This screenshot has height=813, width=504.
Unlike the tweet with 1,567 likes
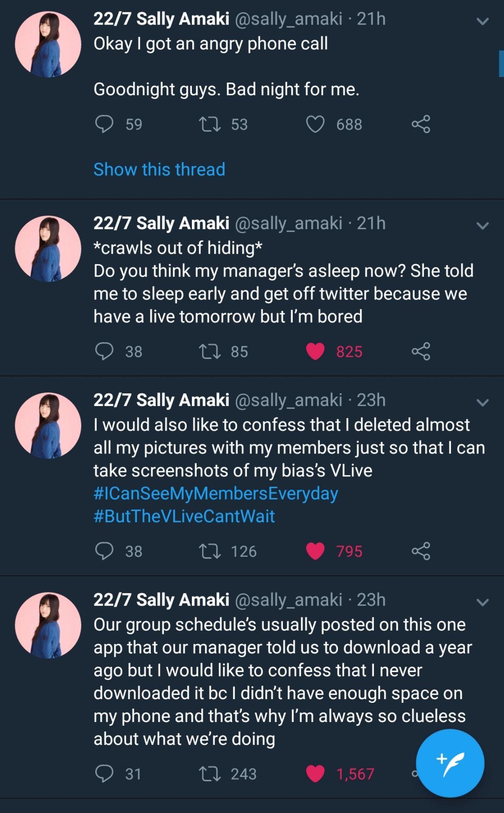pyautogui.click(x=315, y=774)
